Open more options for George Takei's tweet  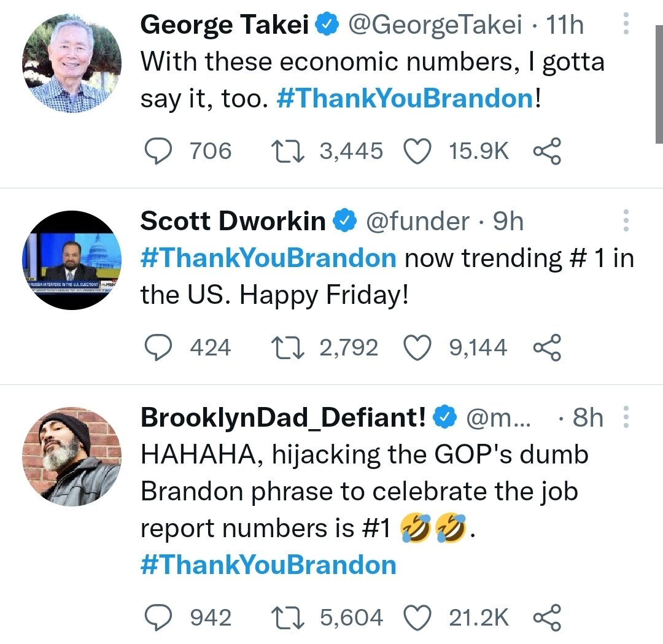click(x=626, y=25)
